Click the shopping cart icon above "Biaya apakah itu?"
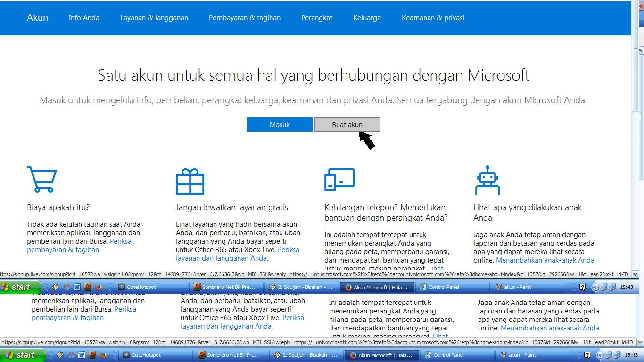This screenshot has width=644, height=362. [x=41, y=179]
